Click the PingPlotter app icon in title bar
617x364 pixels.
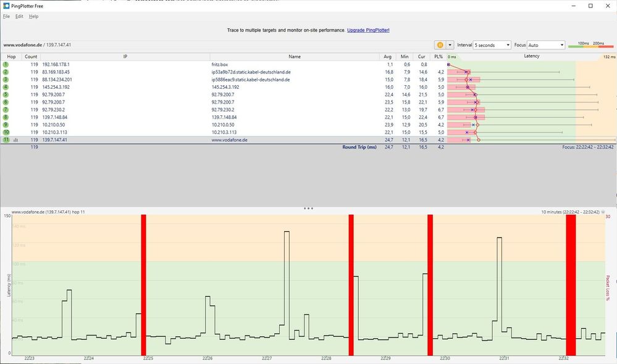tap(6, 6)
